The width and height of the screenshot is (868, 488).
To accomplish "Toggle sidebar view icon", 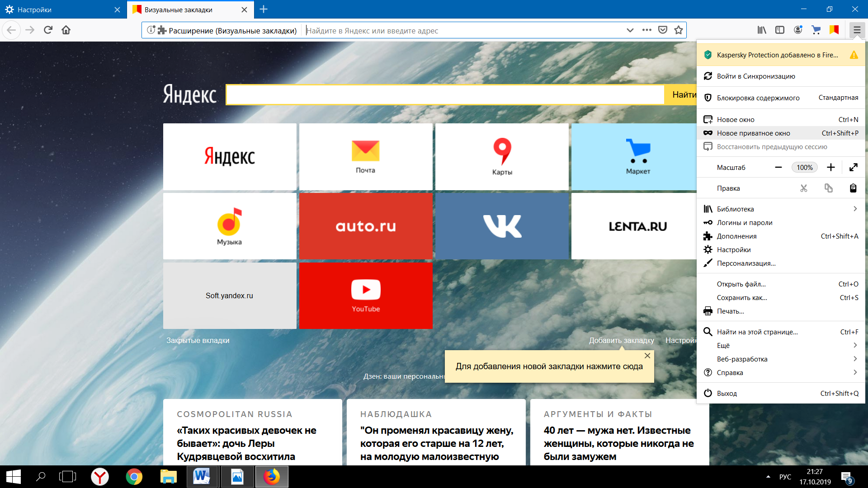I will point(780,30).
